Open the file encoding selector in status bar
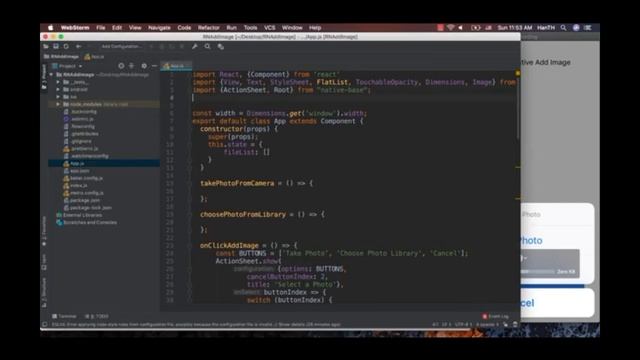This screenshot has height=360, width=640. [463, 324]
